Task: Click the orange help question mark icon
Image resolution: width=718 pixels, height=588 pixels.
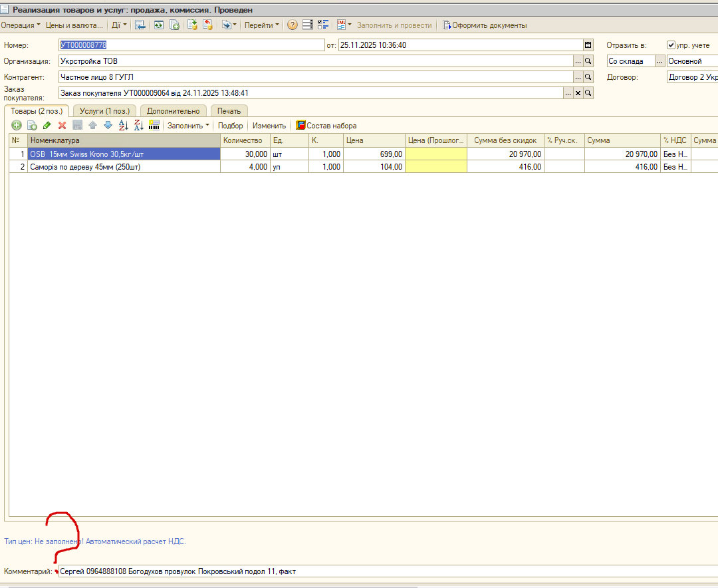Action: (x=292, y=25)
